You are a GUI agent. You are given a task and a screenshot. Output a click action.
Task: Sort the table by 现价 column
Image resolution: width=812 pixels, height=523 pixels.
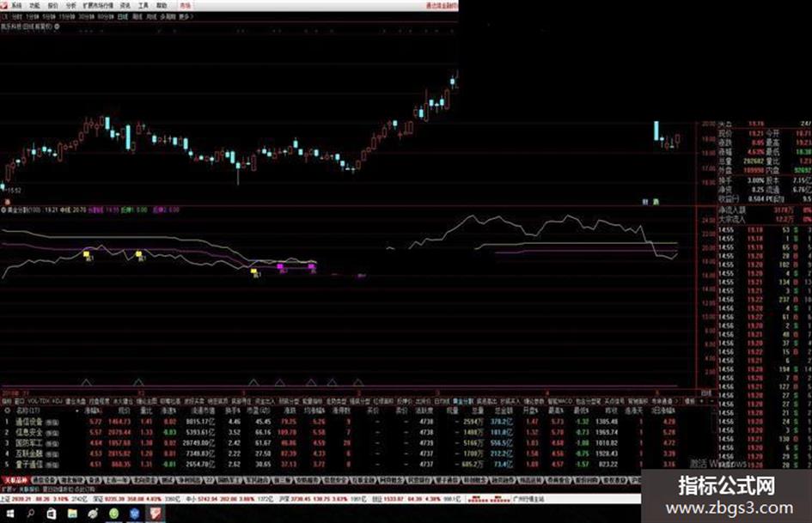124,410
